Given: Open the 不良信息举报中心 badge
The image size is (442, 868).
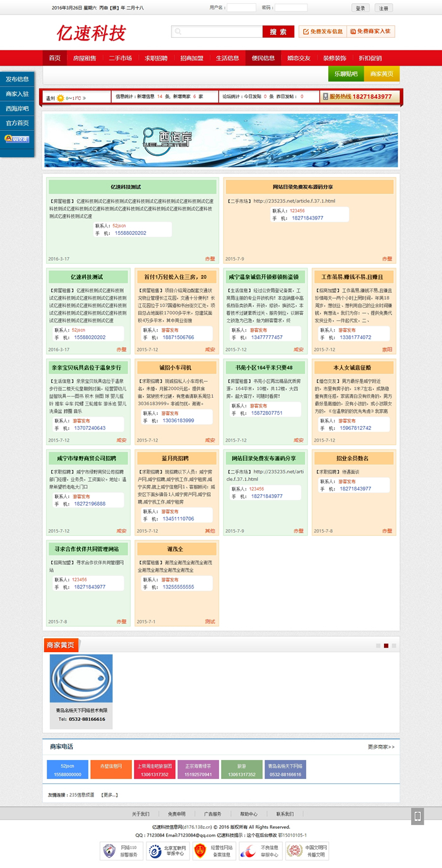Looking at the screenshot, I should click(260, 851).
